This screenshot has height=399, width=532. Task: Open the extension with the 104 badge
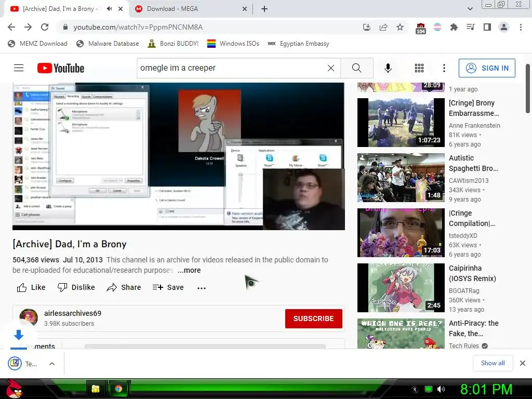(x=421, y=28)
